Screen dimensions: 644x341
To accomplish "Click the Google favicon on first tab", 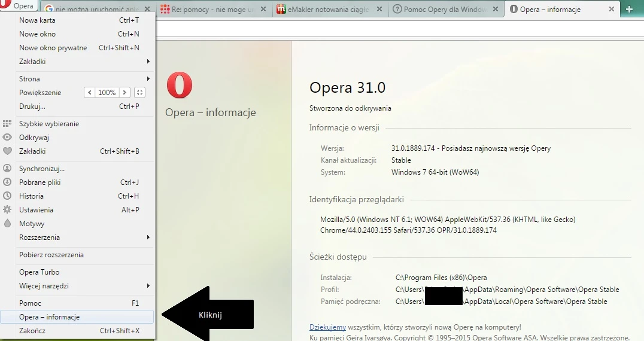I will [49, 8].
